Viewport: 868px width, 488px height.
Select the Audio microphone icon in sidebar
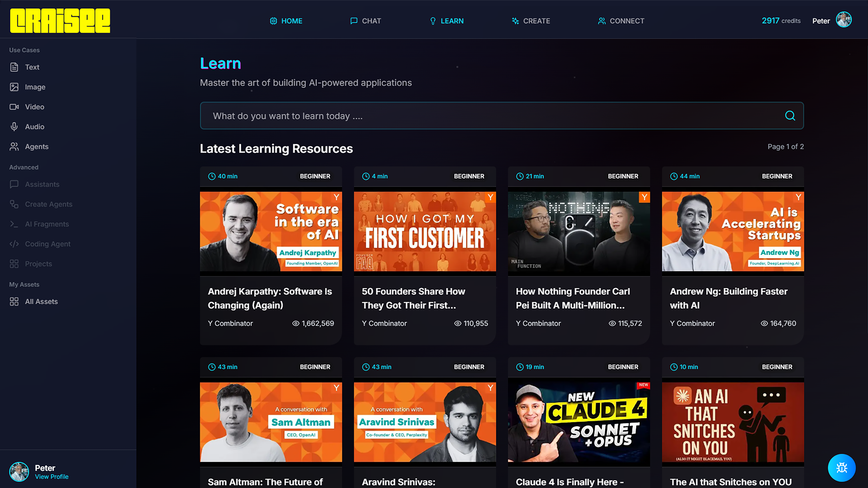coord(14,127)
